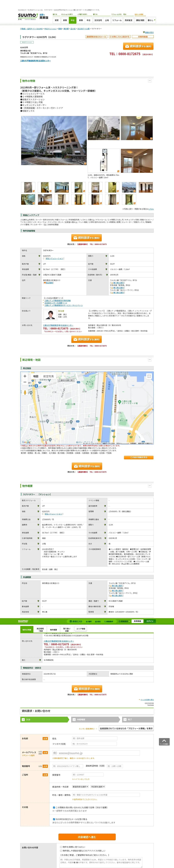The height and width of the screenshot is (868, 174).
Task: Collapse the 周辺環境・地図 section
Action: point(150,359)
